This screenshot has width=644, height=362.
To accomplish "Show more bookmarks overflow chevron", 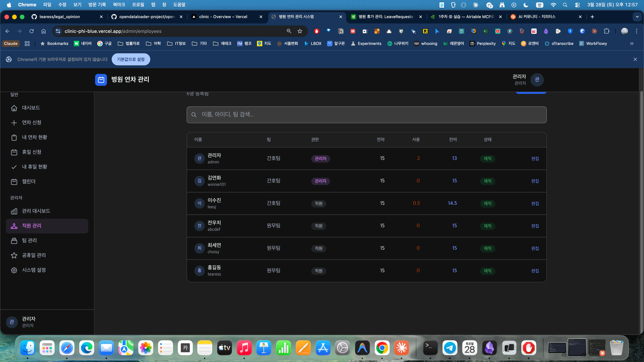I will tap(632, 43).
